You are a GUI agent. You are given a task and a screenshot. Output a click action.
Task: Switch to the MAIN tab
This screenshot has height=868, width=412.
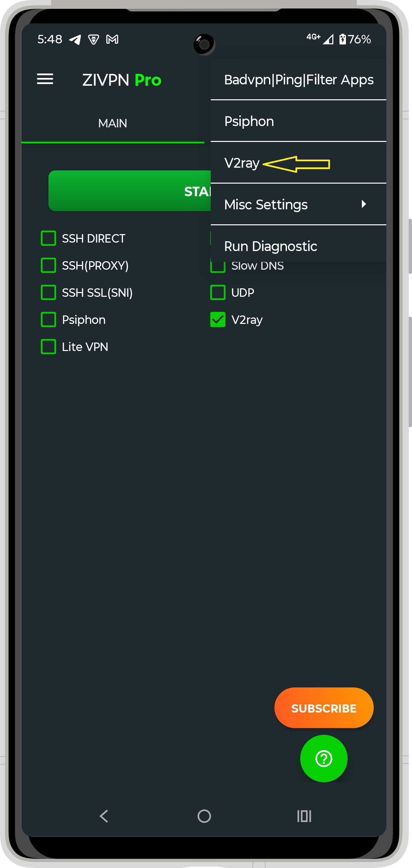[112, 123]
